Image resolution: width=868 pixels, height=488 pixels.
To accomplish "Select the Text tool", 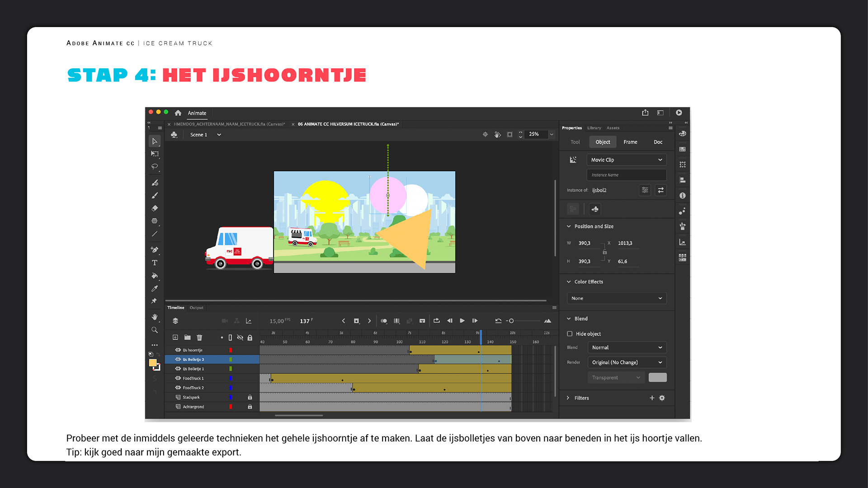I will tap(155, 263).
